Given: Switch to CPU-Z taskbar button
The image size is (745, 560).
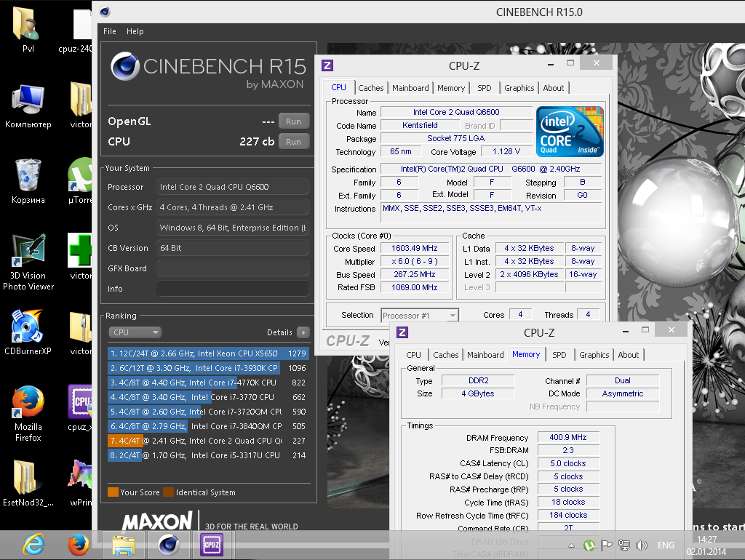Looking at the screenshot, I should (x=211, y=545).
